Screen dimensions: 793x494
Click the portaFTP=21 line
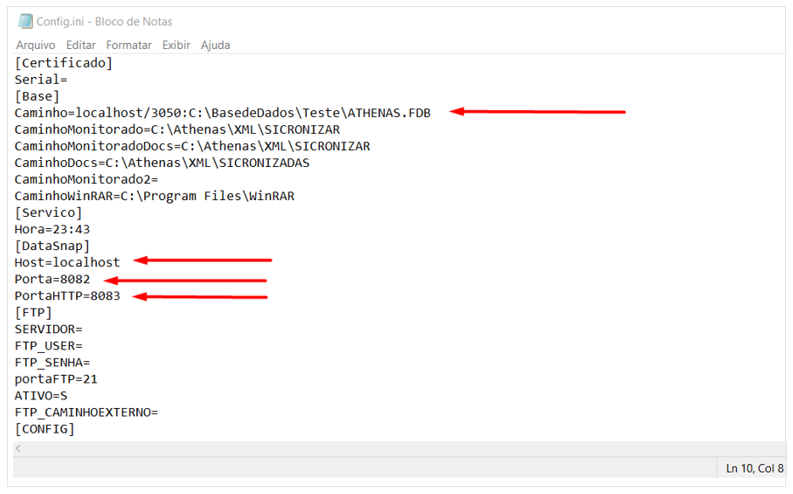point(56,379)
